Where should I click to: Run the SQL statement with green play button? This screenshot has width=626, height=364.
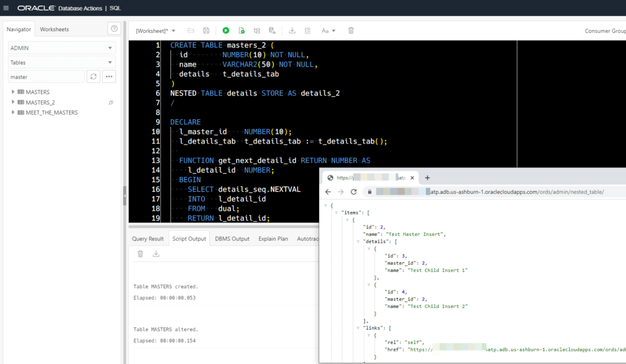coord(226,30)
